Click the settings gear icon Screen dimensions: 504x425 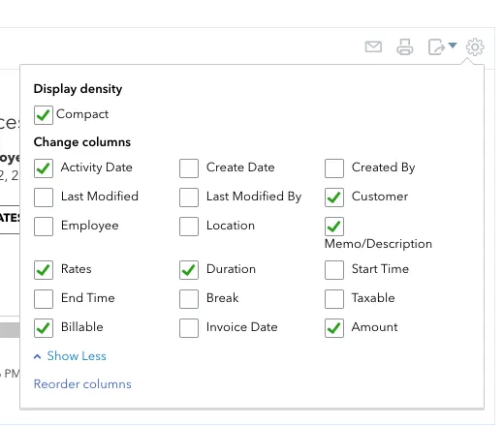[475, 47]
